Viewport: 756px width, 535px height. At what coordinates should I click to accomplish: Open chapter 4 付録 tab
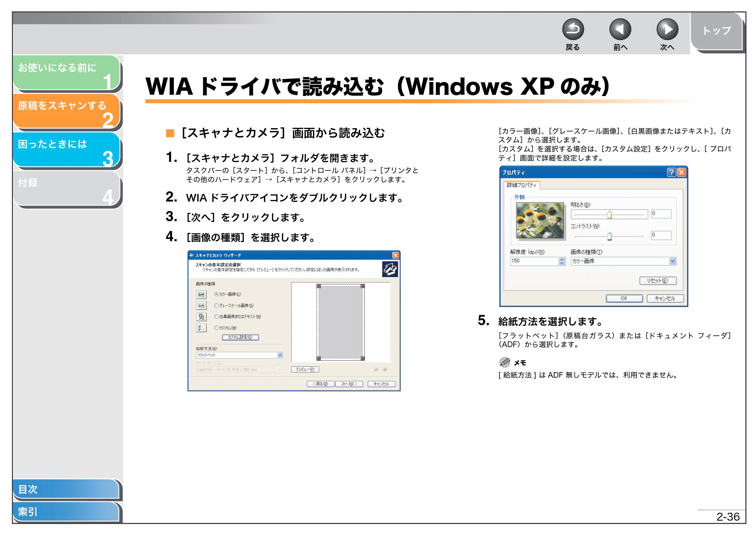pyautogui.click(x=67, y=188)
